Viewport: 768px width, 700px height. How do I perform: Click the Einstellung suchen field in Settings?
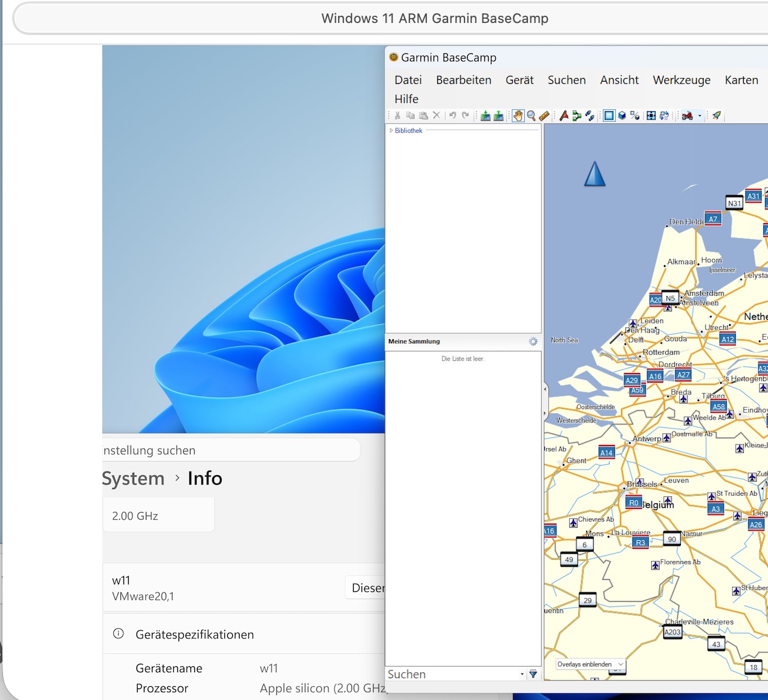232,450
